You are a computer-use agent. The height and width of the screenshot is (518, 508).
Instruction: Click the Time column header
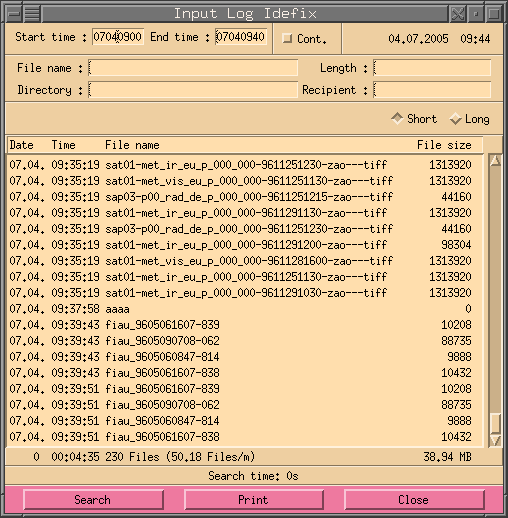(63, 145)
